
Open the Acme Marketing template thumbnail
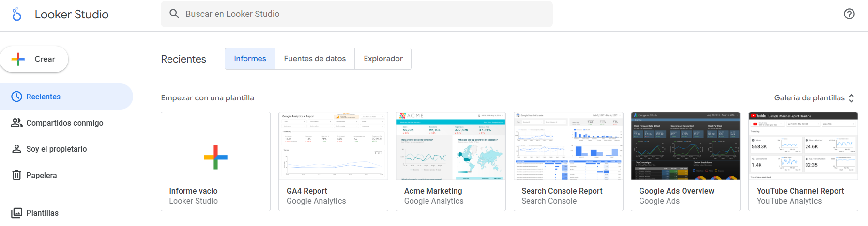[451, 146]
